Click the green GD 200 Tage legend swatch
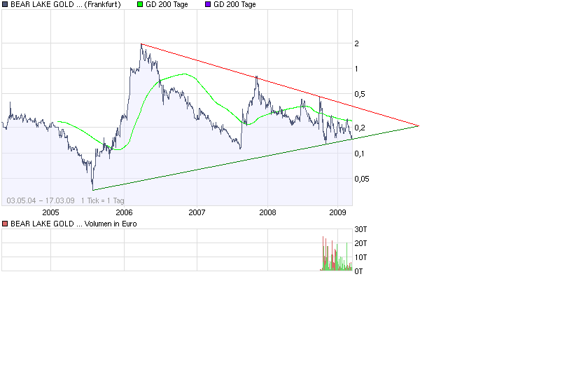 [140, 4]
